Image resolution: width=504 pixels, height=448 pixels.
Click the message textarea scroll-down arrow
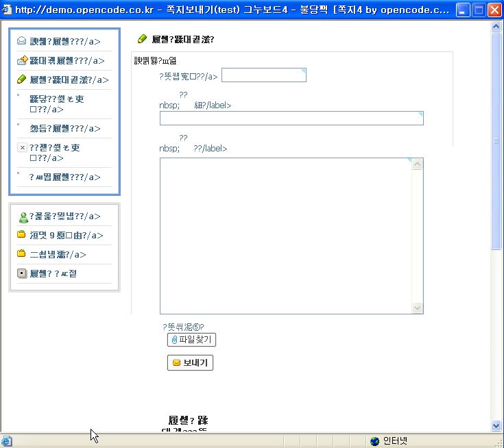point(417,308)
